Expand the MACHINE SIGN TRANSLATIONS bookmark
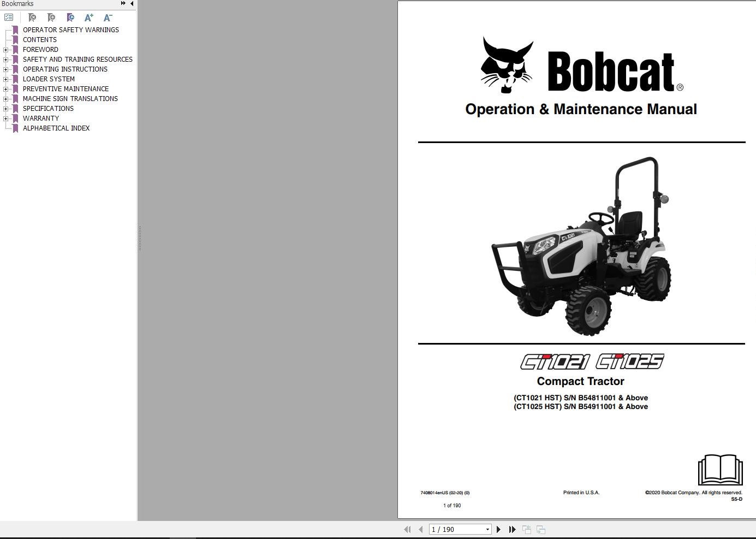Image resolution: width=756 pixels, height=539 pixels. (x=5, y=99)
